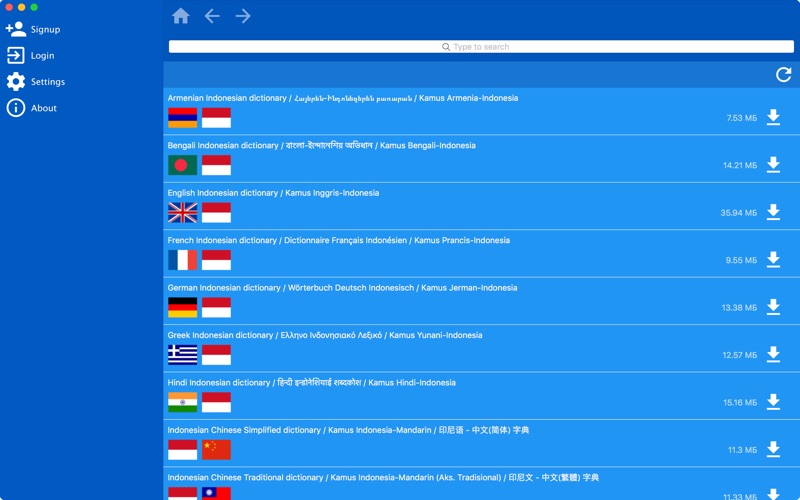Image resolution: width=800 pixels, height=500 pixels.
Task: Select the Greek Indonesian dictionary title
Action: (x=325, y=335)
